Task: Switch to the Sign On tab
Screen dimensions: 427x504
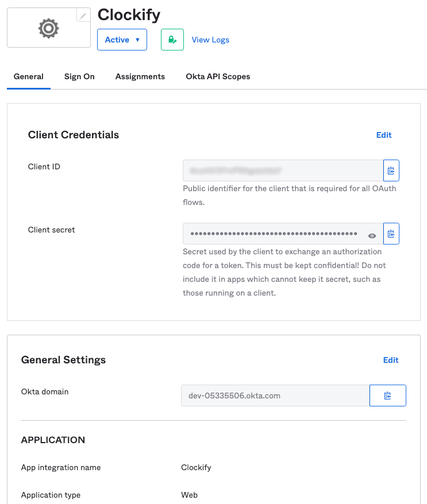Action: pos(79,76)
